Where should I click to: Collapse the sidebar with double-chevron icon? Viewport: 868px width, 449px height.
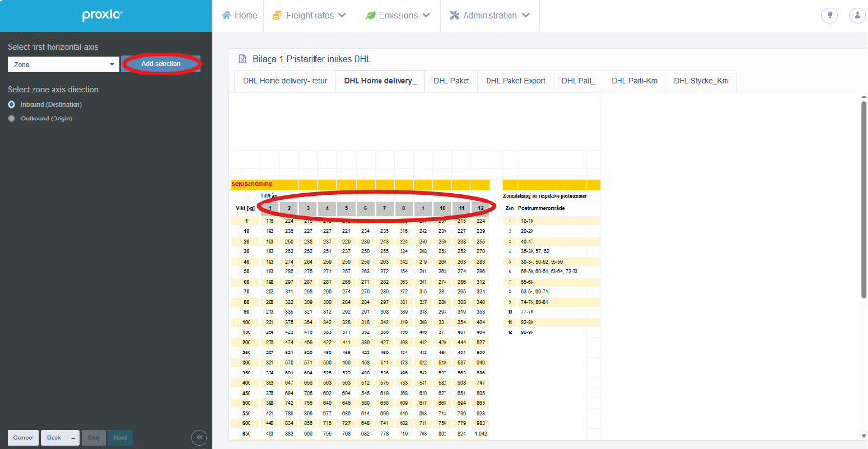coord(199,438)
